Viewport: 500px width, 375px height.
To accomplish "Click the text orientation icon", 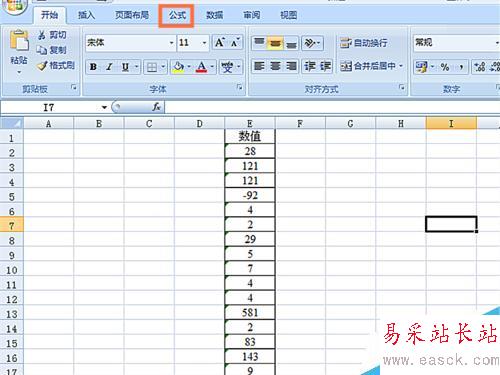I will pyautogui.click(x=310, y=43).
